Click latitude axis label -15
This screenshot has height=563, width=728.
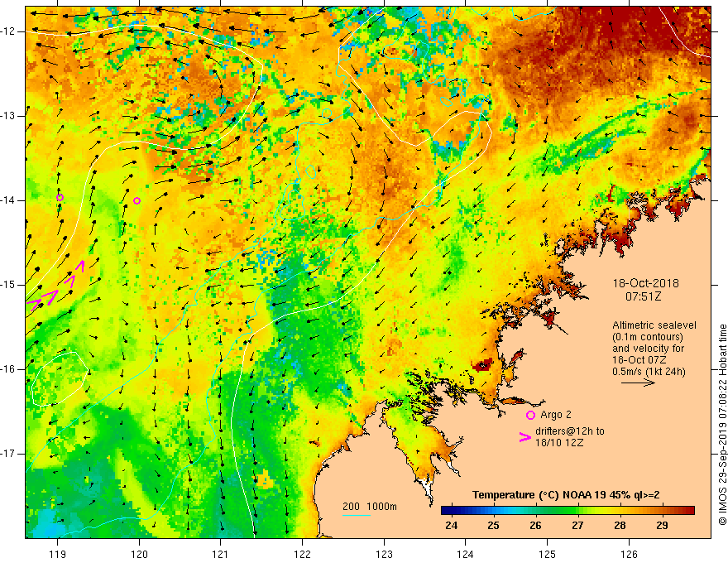point(8,285)
